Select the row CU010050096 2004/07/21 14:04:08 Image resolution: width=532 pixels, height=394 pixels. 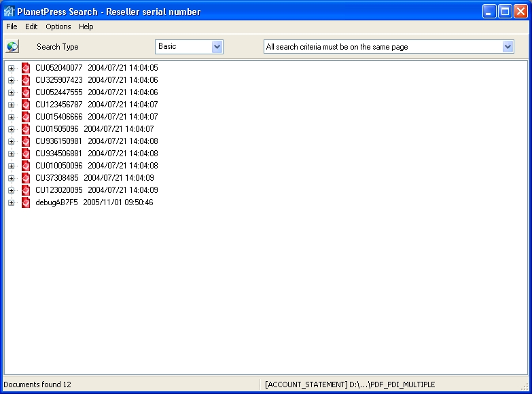[x=96, y=166]
